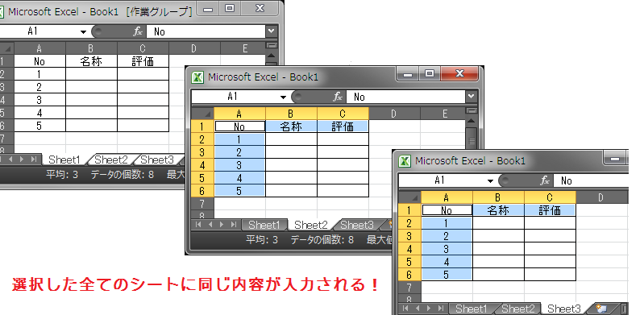Viewport: 644px width, 315px height.
Task: Select column B header in the Sheet2 window
Action: [x=291, y=114]
